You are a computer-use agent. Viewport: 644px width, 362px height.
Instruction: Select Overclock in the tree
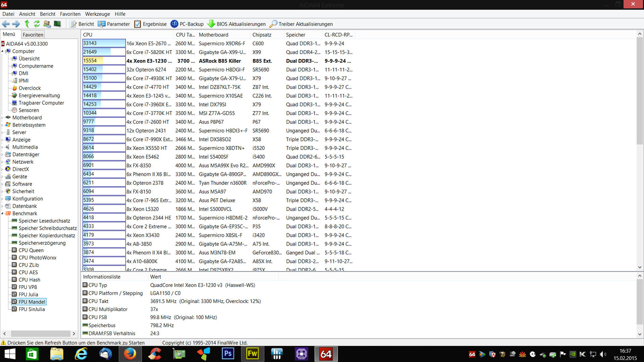(x=30, y=88)
